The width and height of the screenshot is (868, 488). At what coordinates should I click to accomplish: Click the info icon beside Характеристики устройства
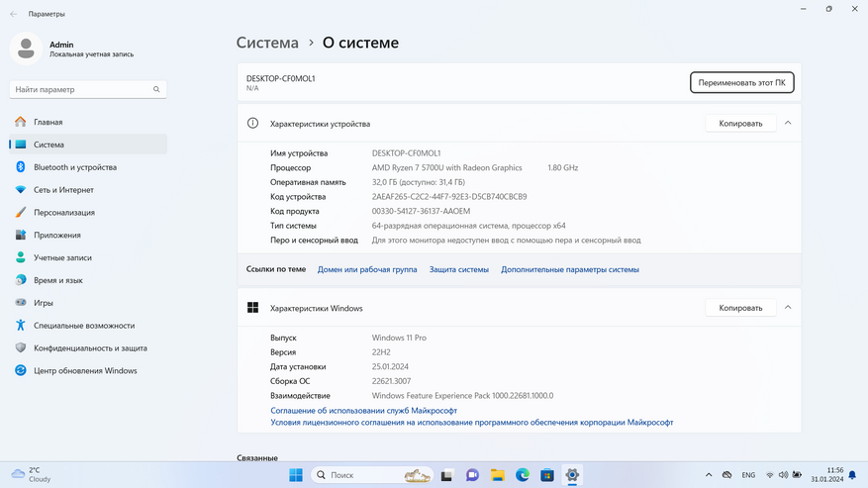[x=252, y=123]
